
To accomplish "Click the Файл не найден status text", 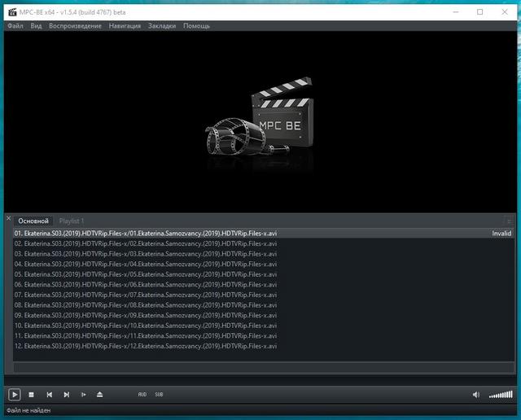I will click(28, 411).
